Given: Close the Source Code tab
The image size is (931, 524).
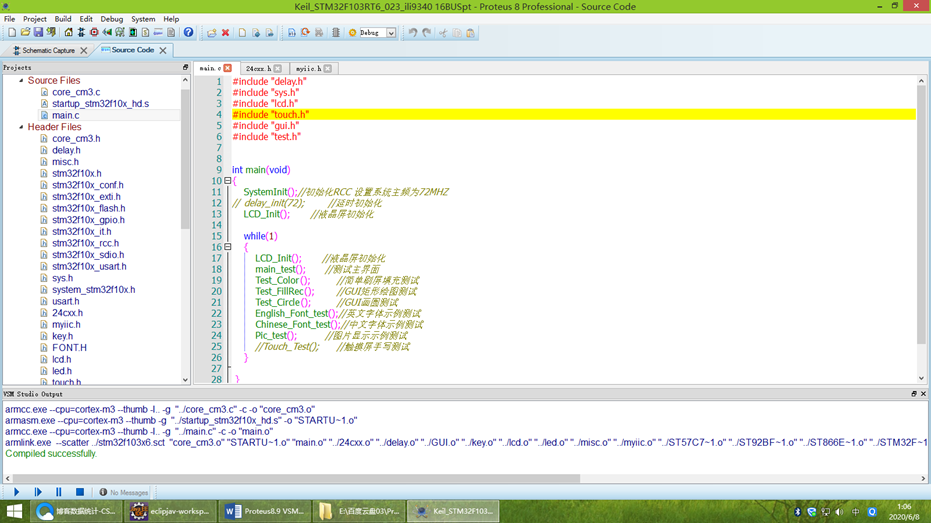Looking at the screenshot, I should [163, 50].
